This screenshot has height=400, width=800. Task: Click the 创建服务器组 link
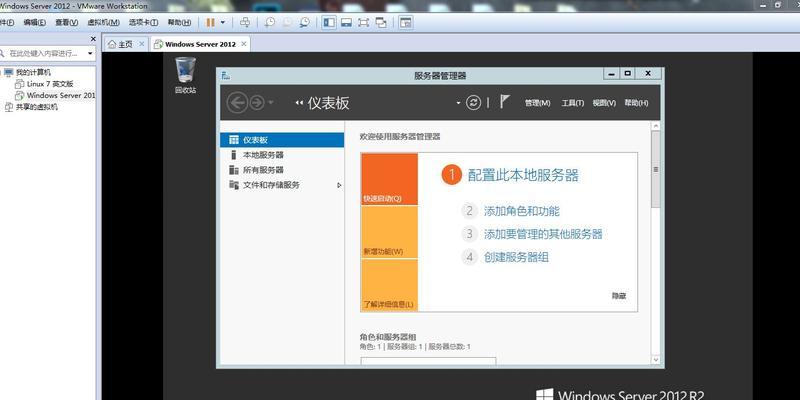516,257
